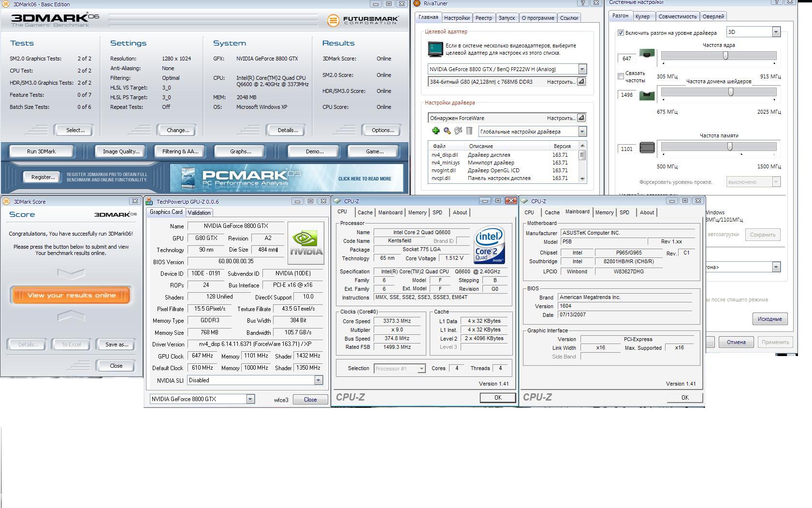Viewport: 812px width, 508px height.
Task: Click the core clock value field 647
Action: 626,59
